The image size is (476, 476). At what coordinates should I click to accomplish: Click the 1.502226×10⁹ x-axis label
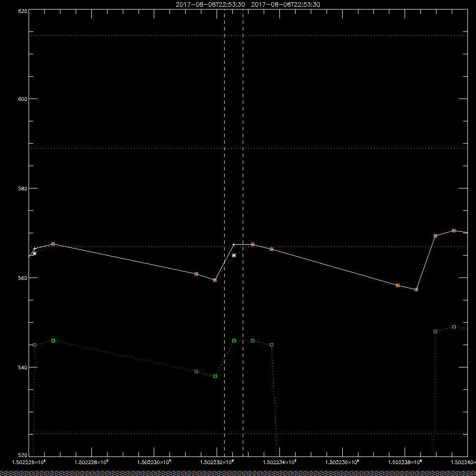(29, 462)
